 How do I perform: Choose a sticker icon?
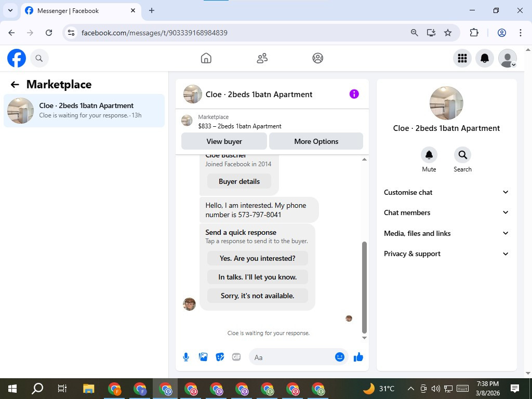[220, 357]
